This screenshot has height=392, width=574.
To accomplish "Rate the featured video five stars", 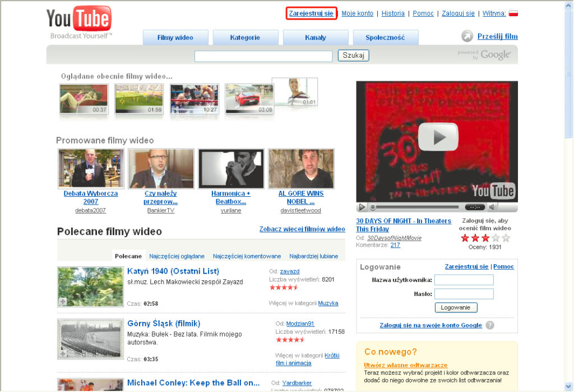I will pos(506,238).
